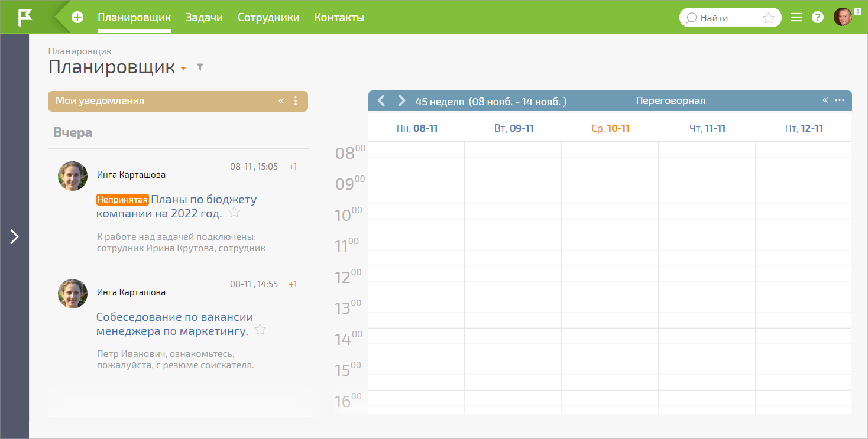Click the Вчера section heading
The height and width of the screenshot is (439, 868).
point(73,132)
